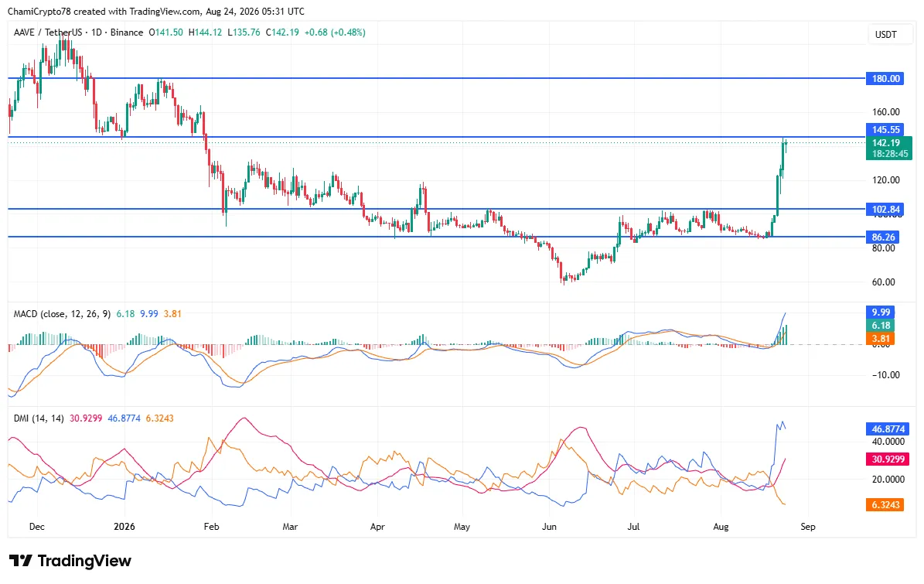Click the 80.00 price axis value
The height and width of the screenshot is (584, 924).
tap(883, 248)
